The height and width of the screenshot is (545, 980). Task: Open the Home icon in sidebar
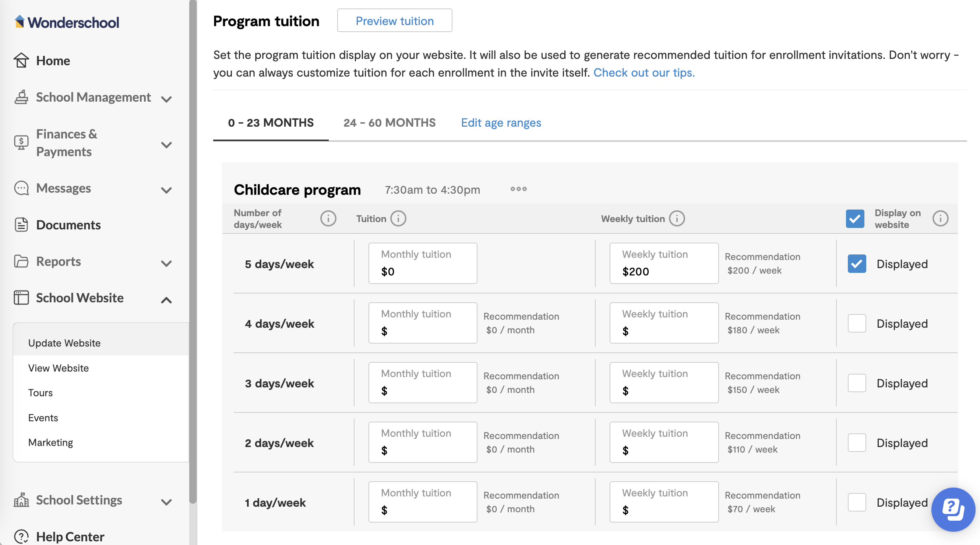click(21, 60)
